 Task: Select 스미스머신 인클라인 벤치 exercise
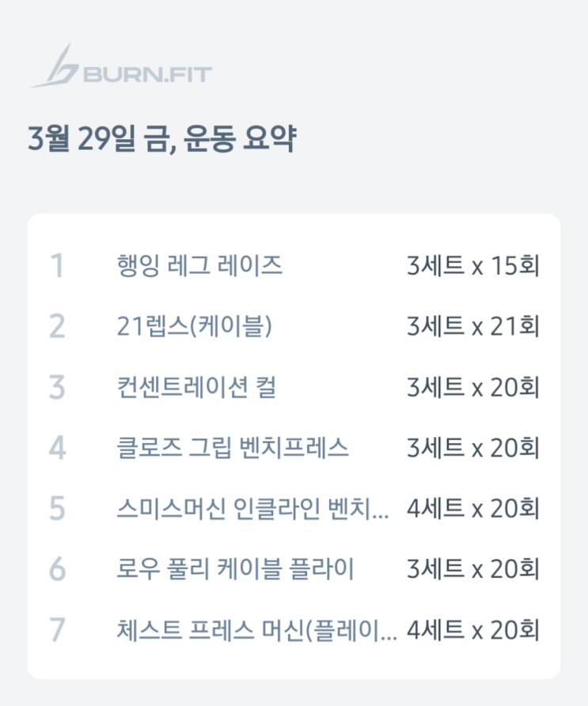(x=252, y=509)
